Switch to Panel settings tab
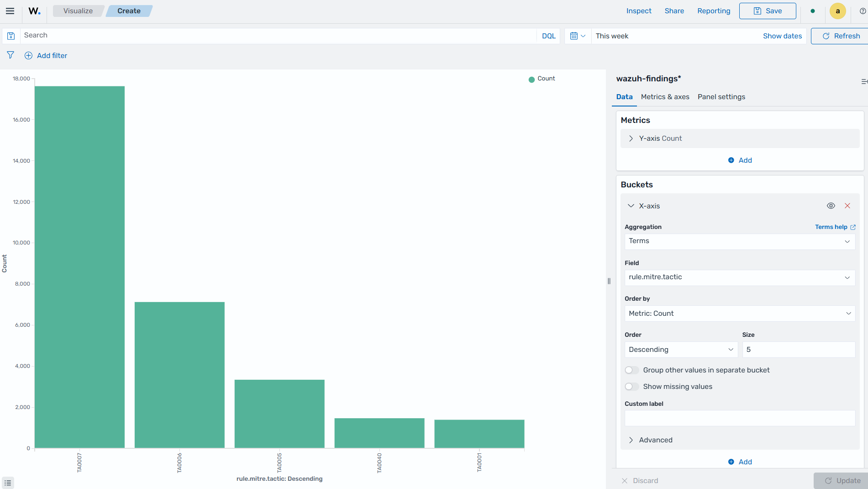 (721, 97)
